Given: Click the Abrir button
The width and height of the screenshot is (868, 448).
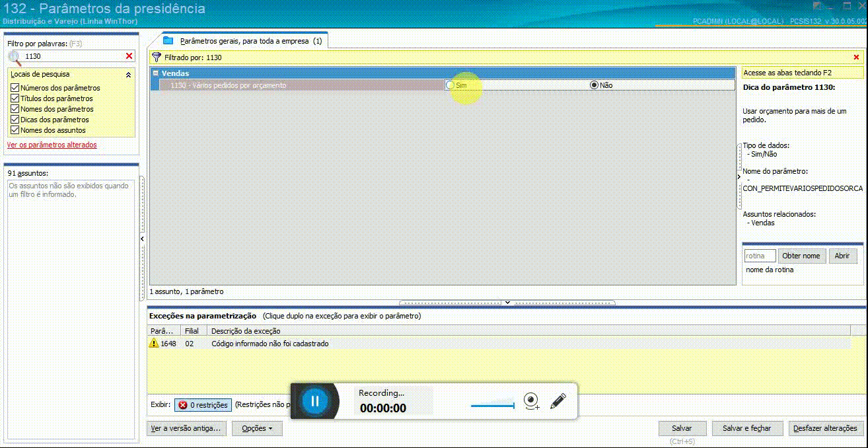Looking at the screenshot, I should pos(842,256).
